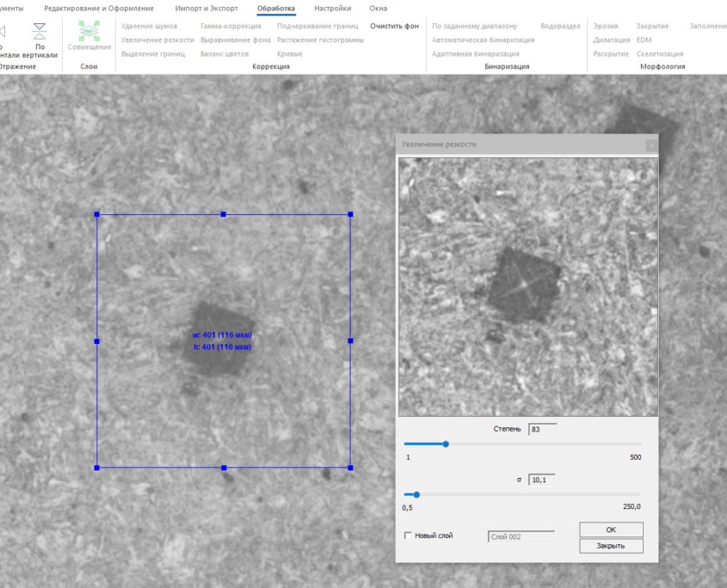Open the Редактирование и Оформление tab
Image resolution: width=727 pixels, height=588 pixels.
[x=99, y=9]
